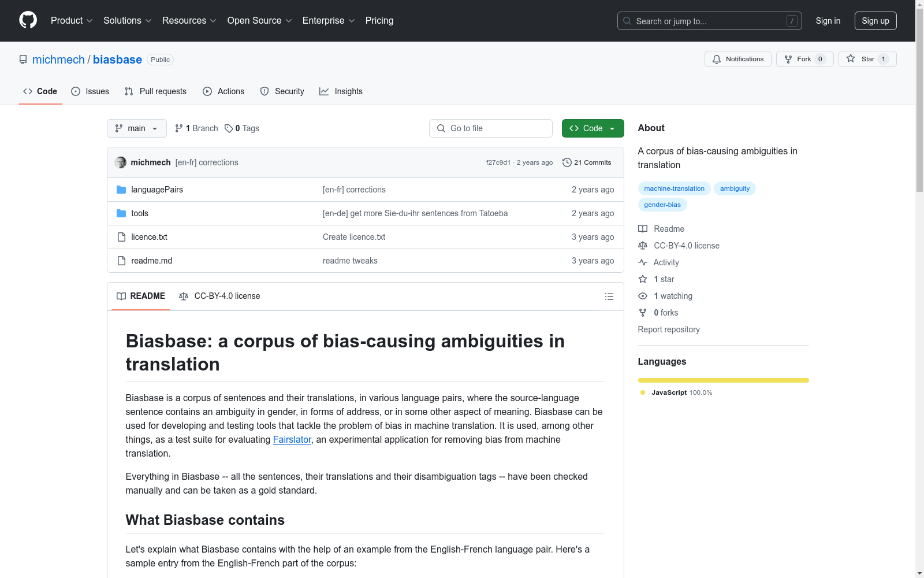Open the README outline list icon

[609, 297]
